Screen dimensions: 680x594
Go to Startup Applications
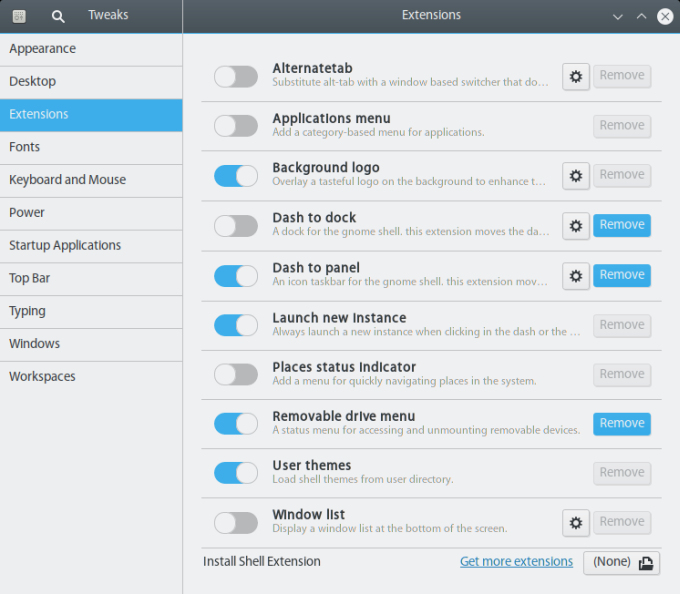click(x=91, y=246)
